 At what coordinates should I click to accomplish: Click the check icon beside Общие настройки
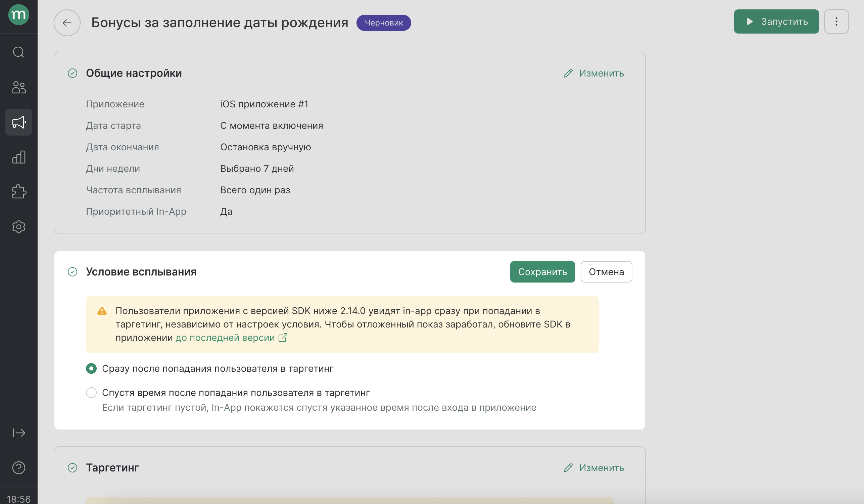pos(73,73)
